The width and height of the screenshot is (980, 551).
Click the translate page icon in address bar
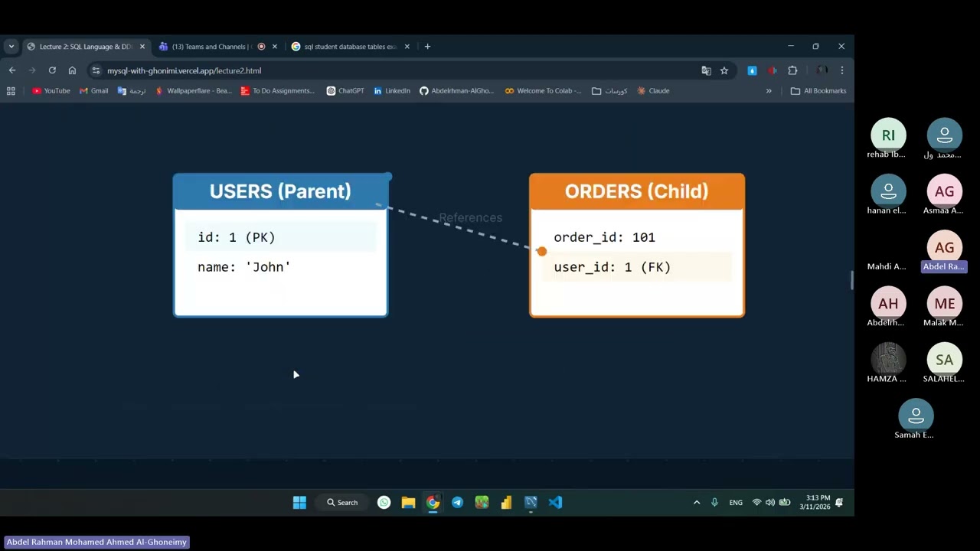coord(706,70)
